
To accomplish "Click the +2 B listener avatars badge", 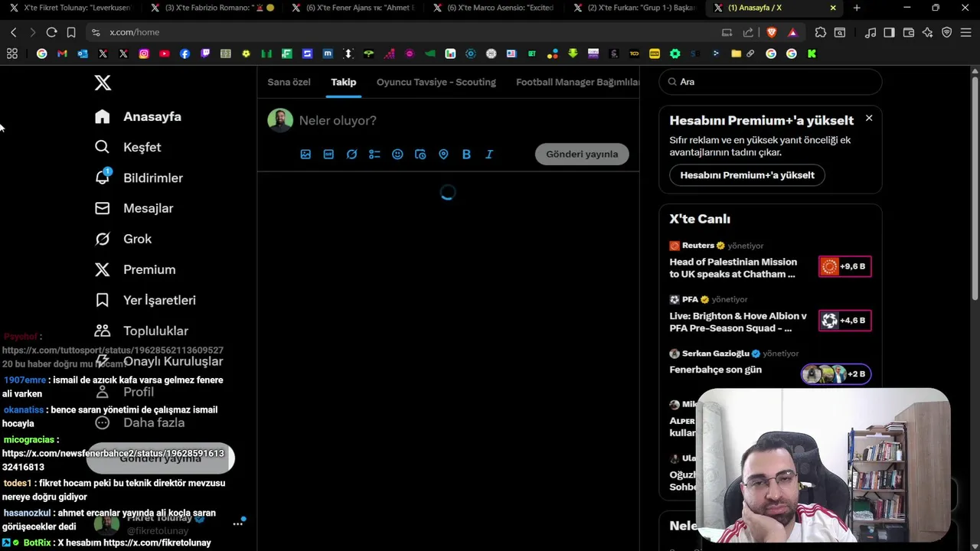I will coord(835,373).
